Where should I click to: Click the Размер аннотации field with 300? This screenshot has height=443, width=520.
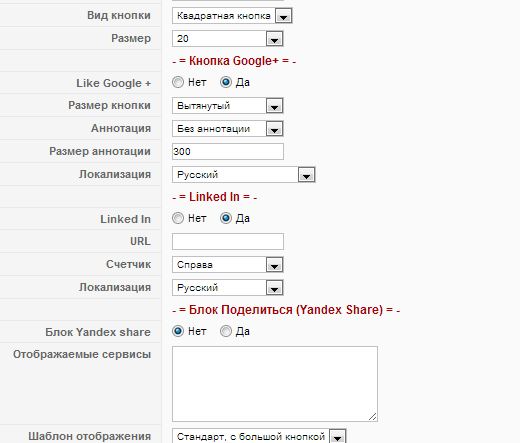(228, 152)
